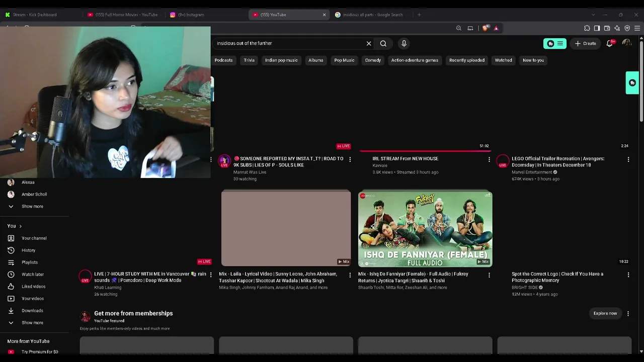Open options menu for LEGO Official Trailer video
This screenshot has width=644, height=362.
pyautogui.click(x=628, y=160)
